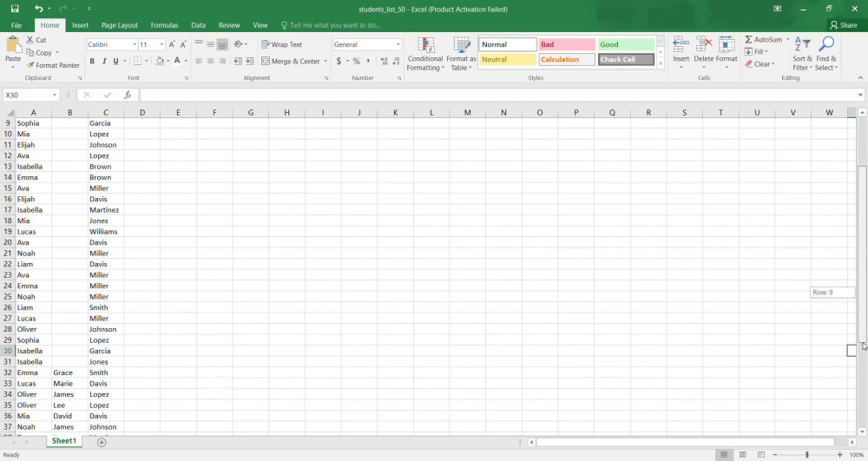
Task: Click the Increase Indent icon
Action: 250,61
